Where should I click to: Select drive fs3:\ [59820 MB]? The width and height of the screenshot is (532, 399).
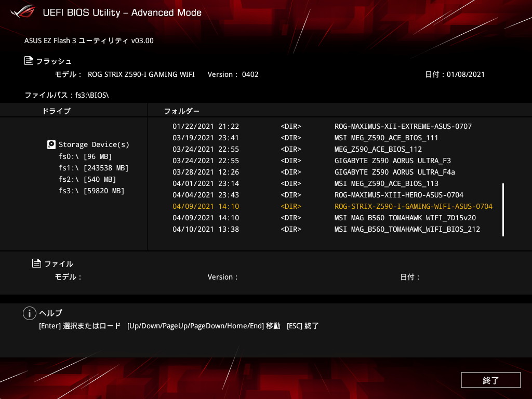click(x=91, y=191)
